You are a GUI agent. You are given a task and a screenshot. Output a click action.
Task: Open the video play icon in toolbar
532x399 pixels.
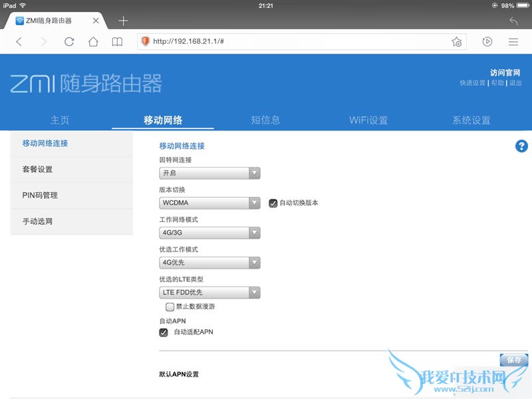coord(487,42)
